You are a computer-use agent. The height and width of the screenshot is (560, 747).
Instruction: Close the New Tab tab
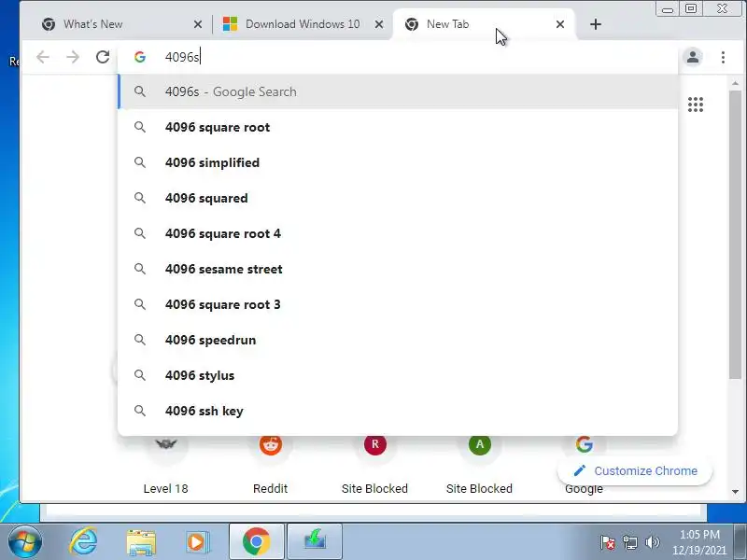coord(560,24)
